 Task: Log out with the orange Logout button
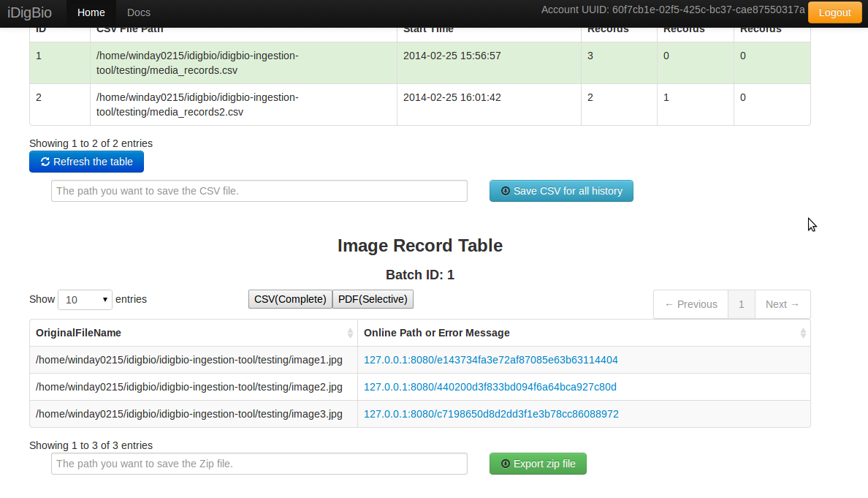click(835, 12)
